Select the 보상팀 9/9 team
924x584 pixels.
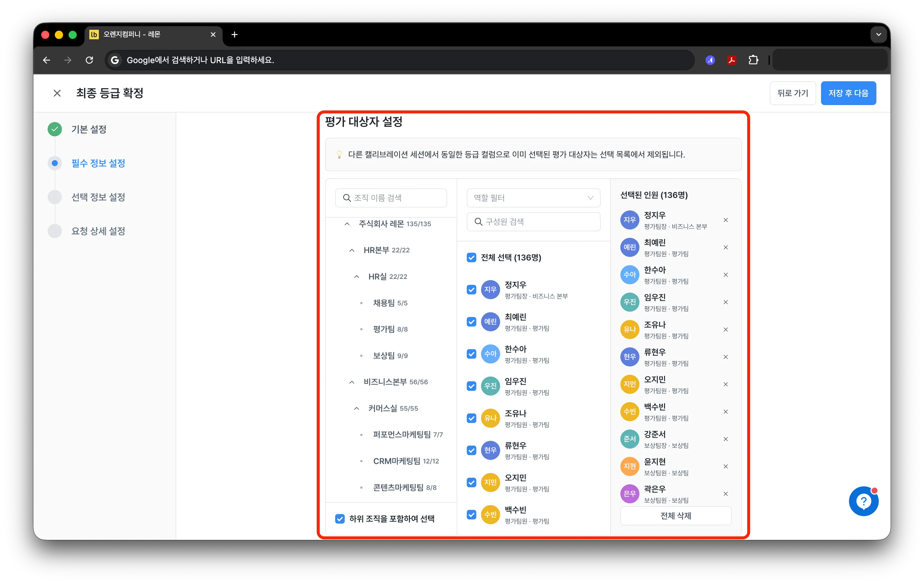tap(390, 356)
